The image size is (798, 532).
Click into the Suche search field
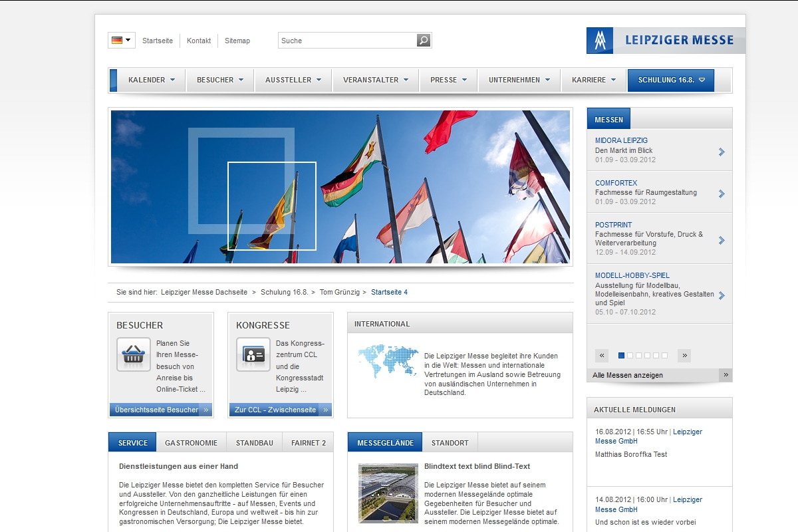(x=347, y=41)
